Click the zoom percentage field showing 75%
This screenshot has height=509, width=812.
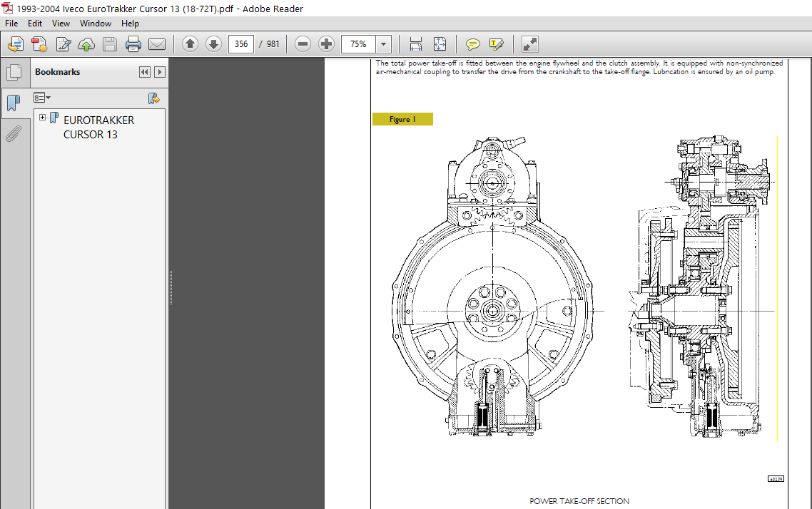pos(358,44)
